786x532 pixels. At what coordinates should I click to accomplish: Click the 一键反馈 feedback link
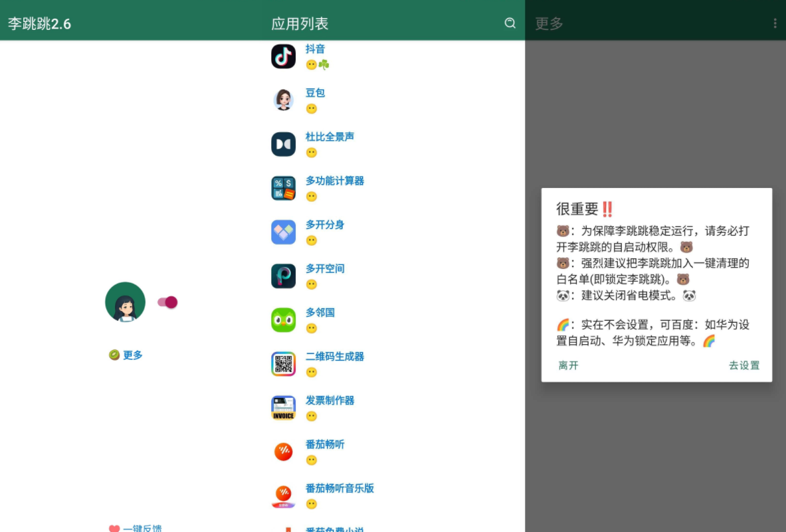pyautogui.click(x=142, y=528)
